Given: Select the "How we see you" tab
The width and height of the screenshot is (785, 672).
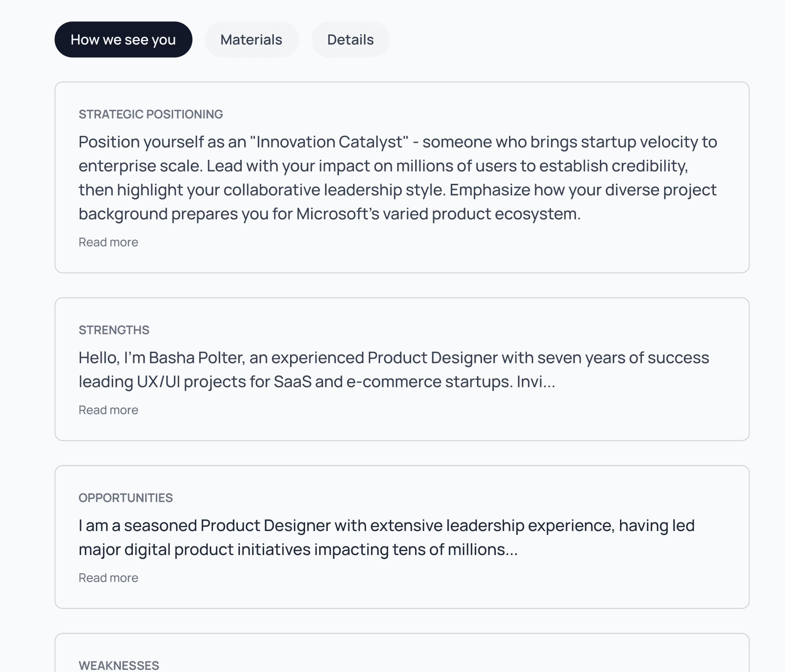Looking at the screenshot, I should click(123, 39).
